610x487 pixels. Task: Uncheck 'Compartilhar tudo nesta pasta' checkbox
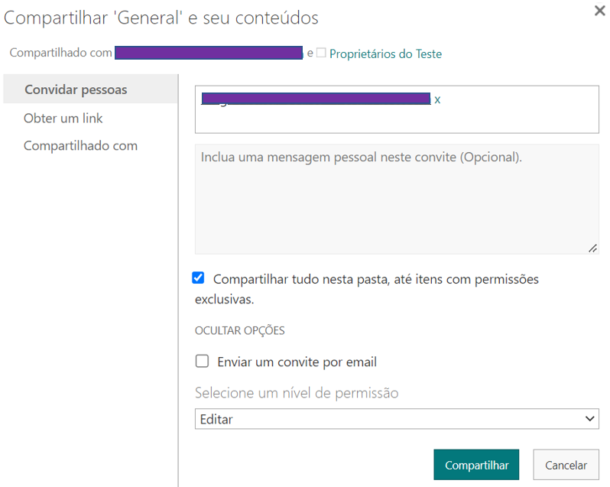[199, 279]
